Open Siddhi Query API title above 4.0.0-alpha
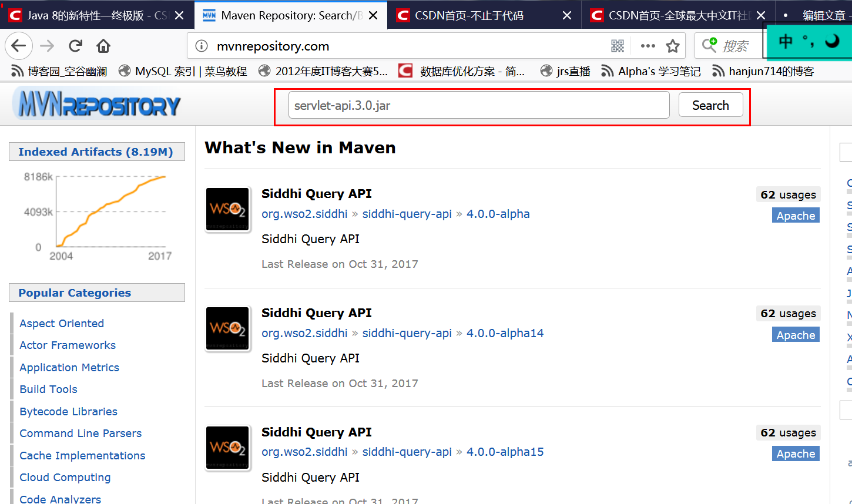The height and width of the screenshot is (504, 852). pos(316,194)
